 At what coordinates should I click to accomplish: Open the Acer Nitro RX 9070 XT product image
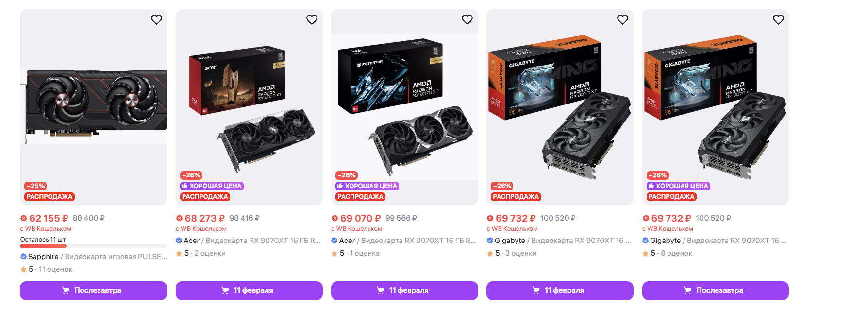click(x=249, y=107)
